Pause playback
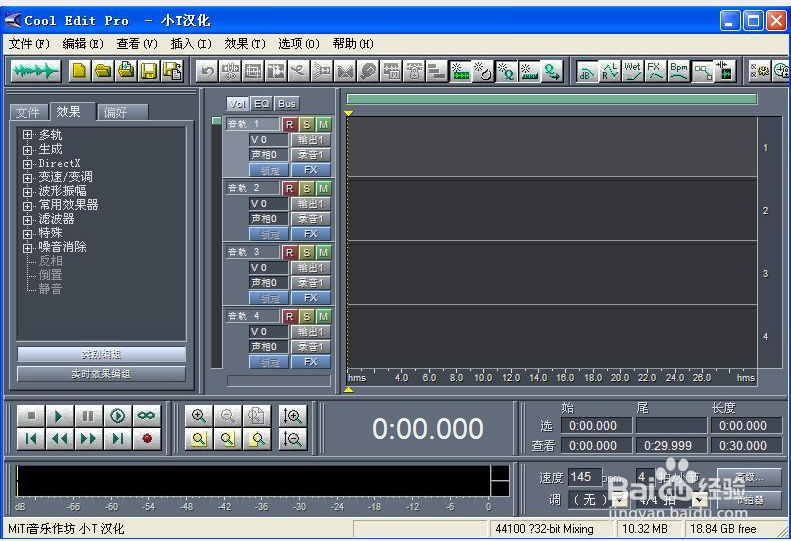The image size is (791, 541). pos(88,416)
